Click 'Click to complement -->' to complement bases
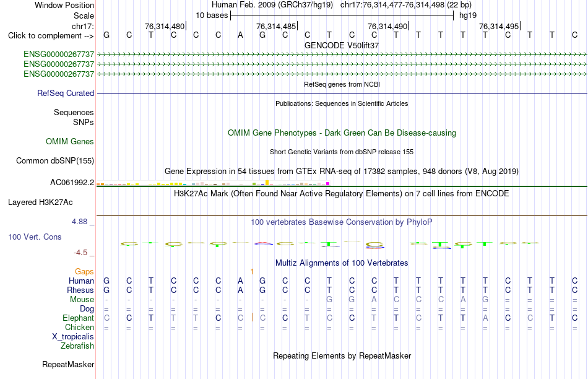 coord(51,36)
